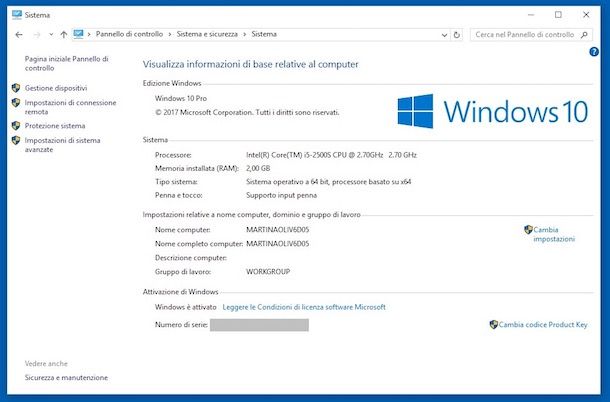This screenshot has height=402, width=610.
Task: Open help with the blue question mark
Action: click(594, 51)
